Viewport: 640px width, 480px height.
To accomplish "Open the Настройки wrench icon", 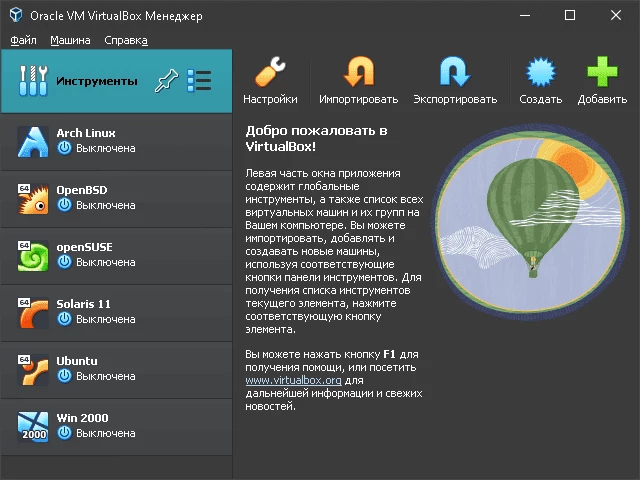I will [270, 72].
